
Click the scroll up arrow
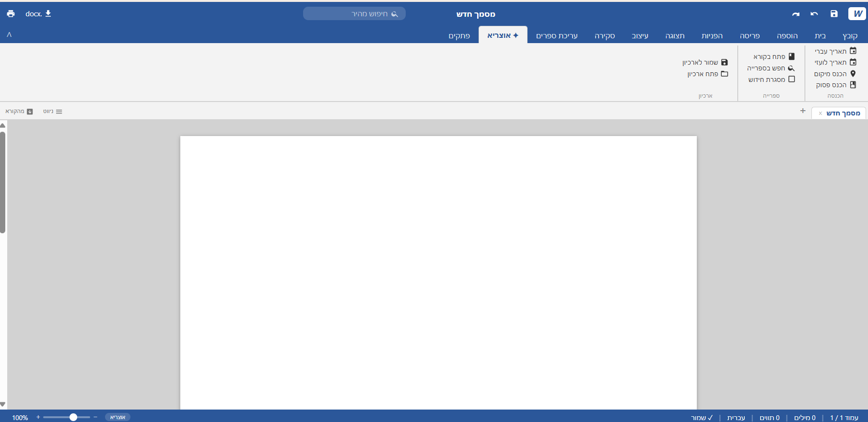(2, 125)
